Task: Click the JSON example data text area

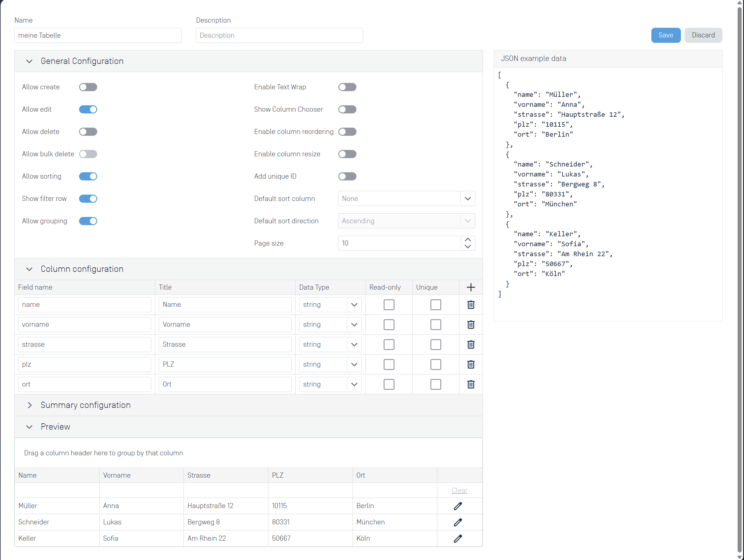Action: click(x=608, y=194)
